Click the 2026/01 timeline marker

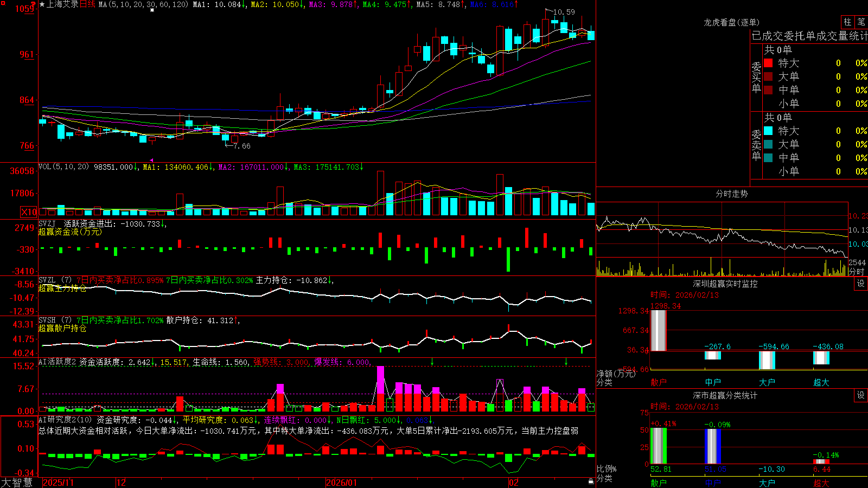point(342,483)
